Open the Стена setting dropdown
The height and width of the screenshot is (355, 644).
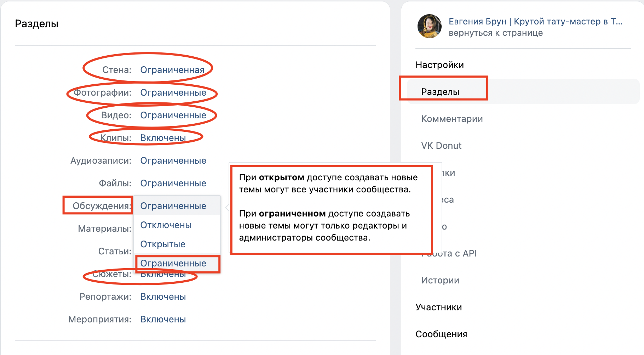point(172,70)
